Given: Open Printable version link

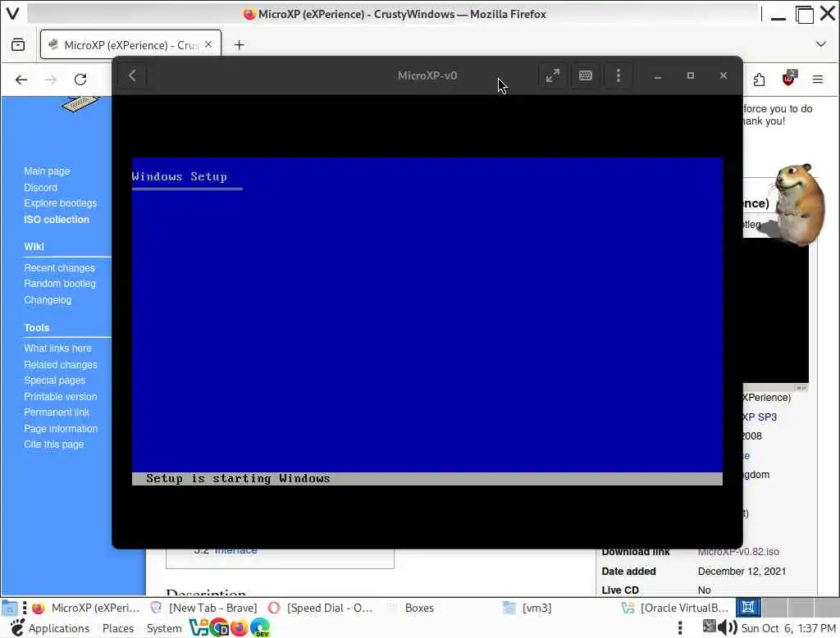Looking at the screenshot, I should pyautogui.click(x=60, y=396).
